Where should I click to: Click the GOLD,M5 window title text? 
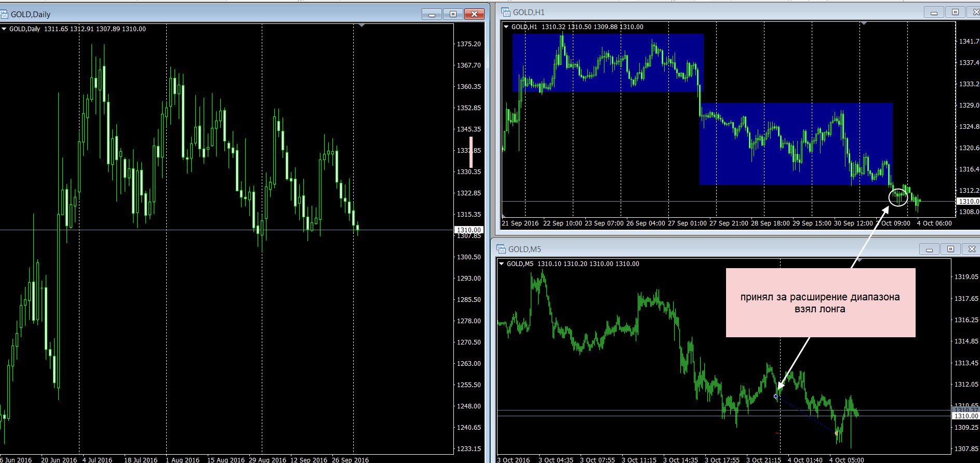pos(525,249)
